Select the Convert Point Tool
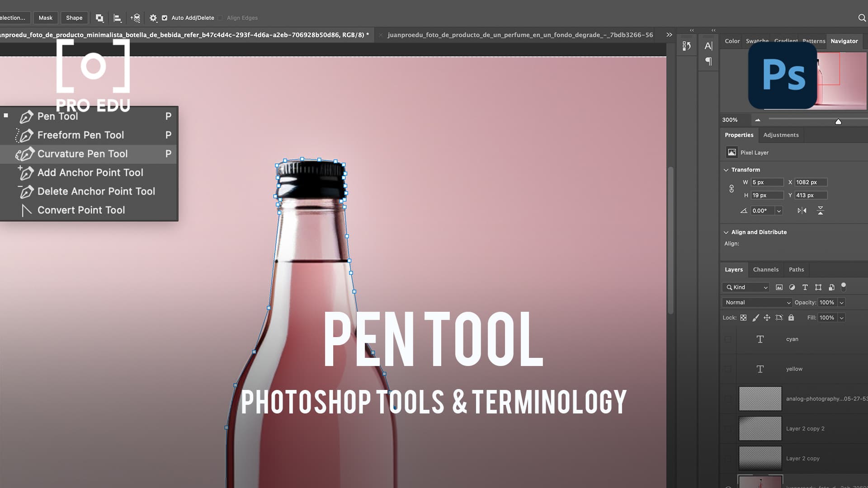 tap(81, 210)
